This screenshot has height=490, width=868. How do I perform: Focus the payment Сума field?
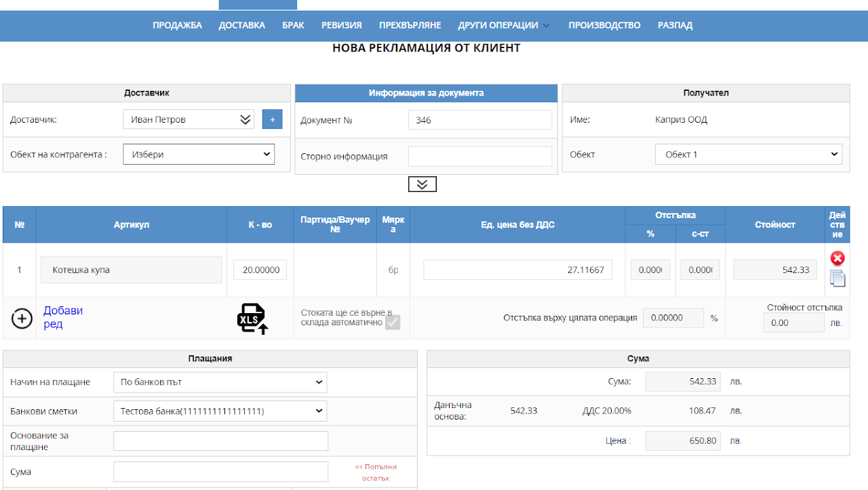pos(220,472)
